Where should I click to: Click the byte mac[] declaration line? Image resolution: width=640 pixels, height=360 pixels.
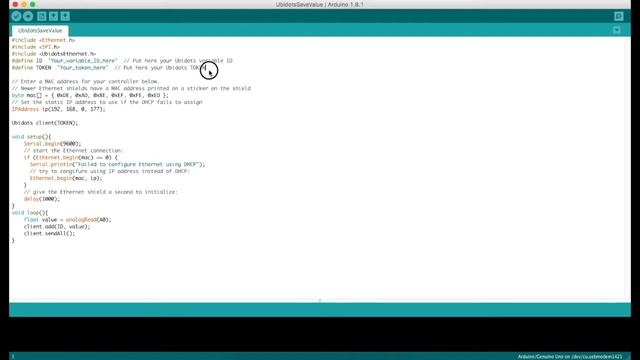(90, 95)
